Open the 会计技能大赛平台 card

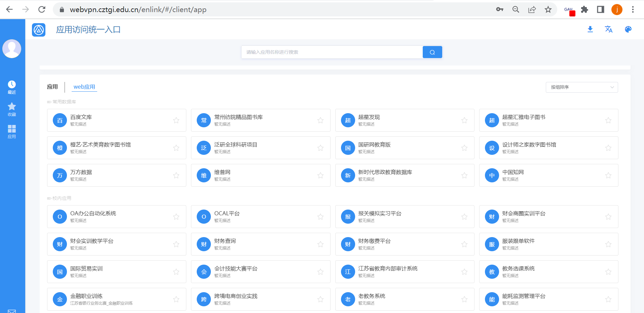[261, 272]
